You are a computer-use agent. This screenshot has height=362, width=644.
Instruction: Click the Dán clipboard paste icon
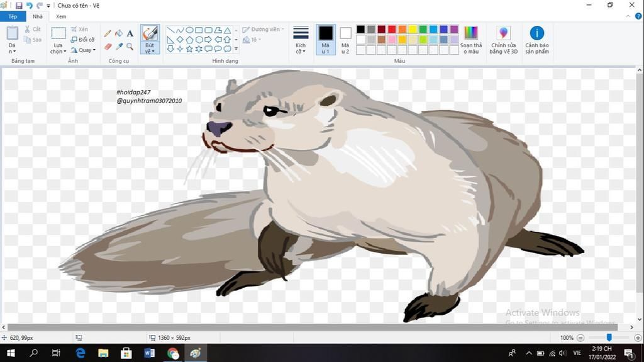click(13, 33)
